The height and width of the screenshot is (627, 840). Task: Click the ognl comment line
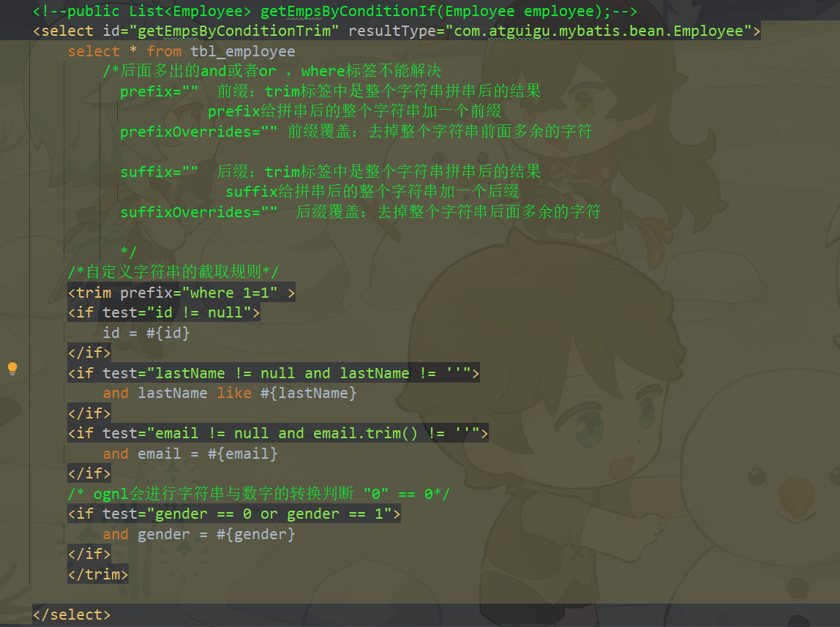[x=259, y=494]
